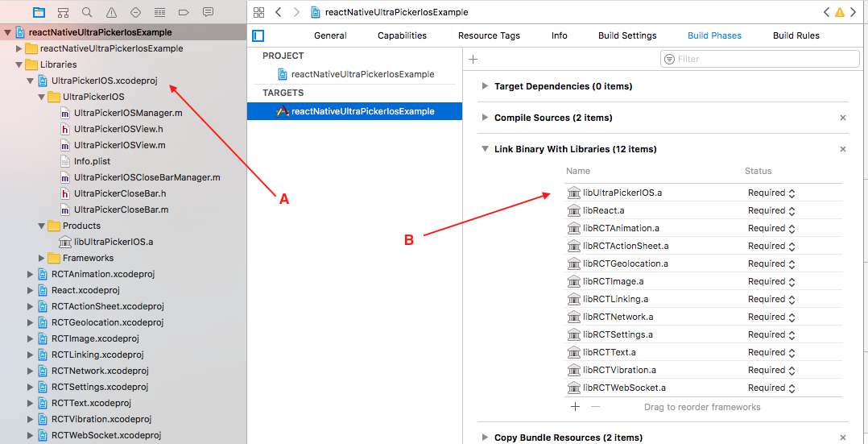Change libUltraPickerIOS.a Required status
868x444 pixels.
[x=772, y=193]
